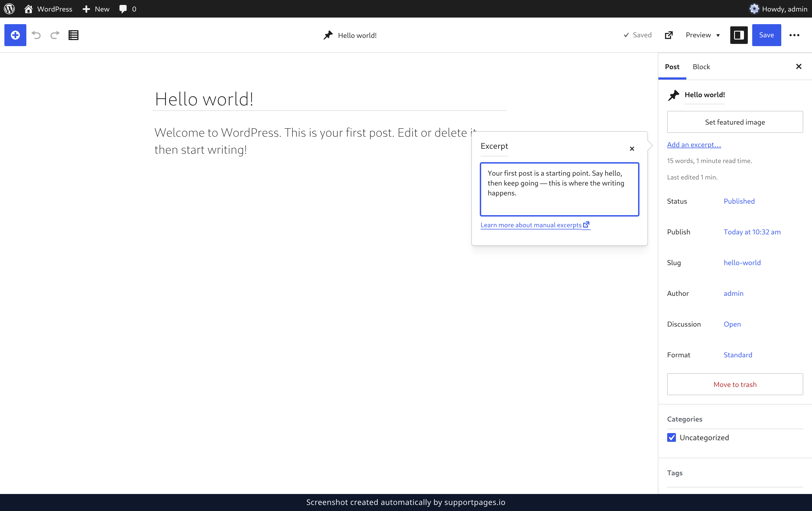The height and width of the screenshot is (511, 812).
Task: Open the comments bubble in admin bar
Action: pos(128,9)
